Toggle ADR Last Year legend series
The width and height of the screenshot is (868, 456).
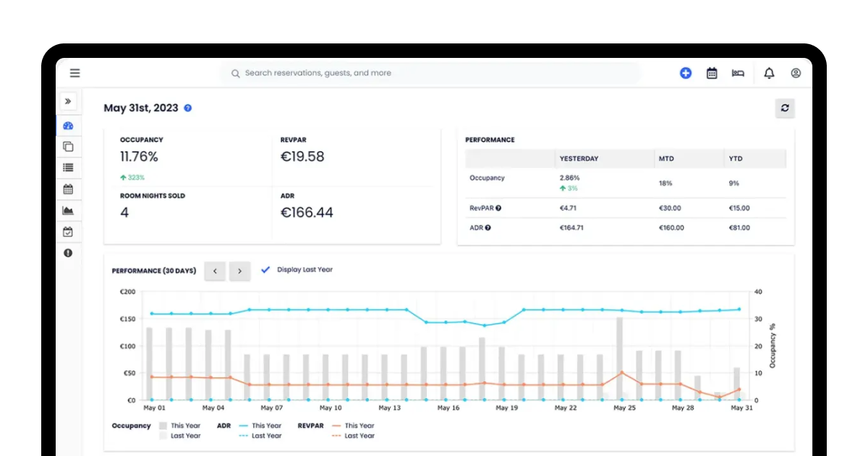pos(260,436)
